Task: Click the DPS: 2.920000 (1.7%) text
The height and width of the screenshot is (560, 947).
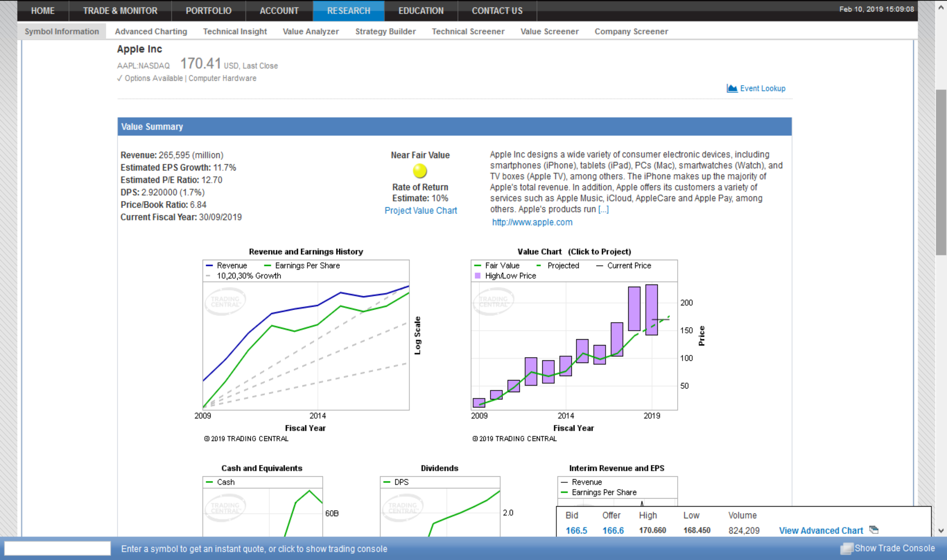Action: click(x=162, y=192)
